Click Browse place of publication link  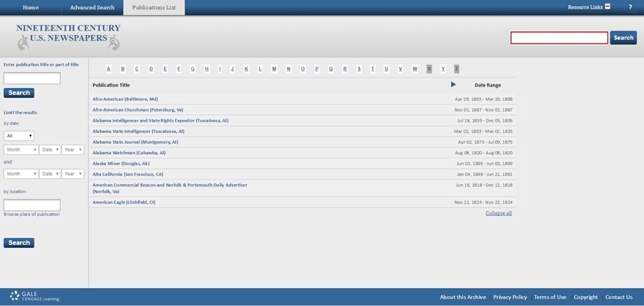(31, 214)
